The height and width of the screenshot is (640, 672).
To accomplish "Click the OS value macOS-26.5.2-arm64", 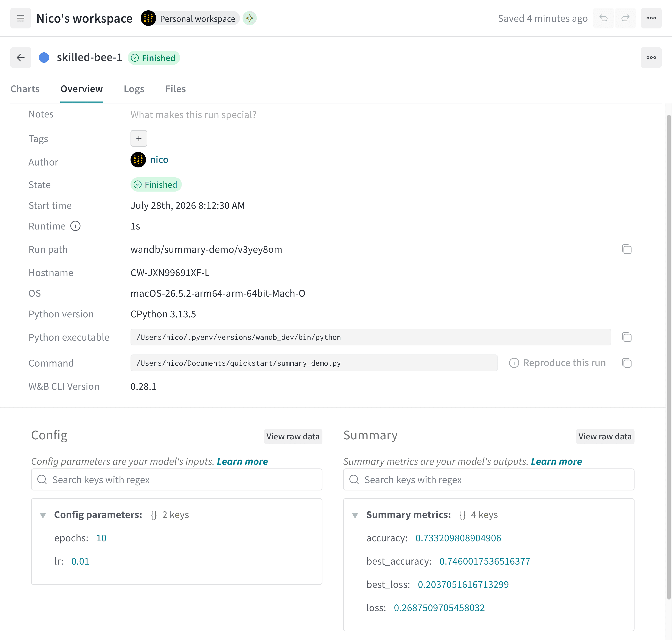I will tap(218, 293).
